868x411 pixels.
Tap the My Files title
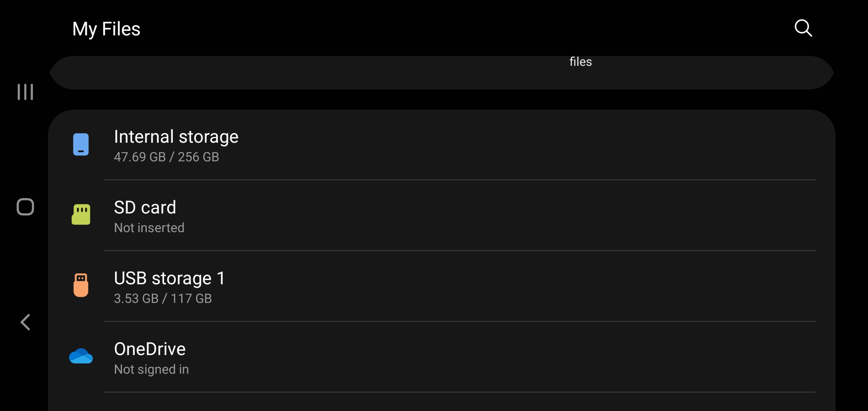tap(106, 29)
